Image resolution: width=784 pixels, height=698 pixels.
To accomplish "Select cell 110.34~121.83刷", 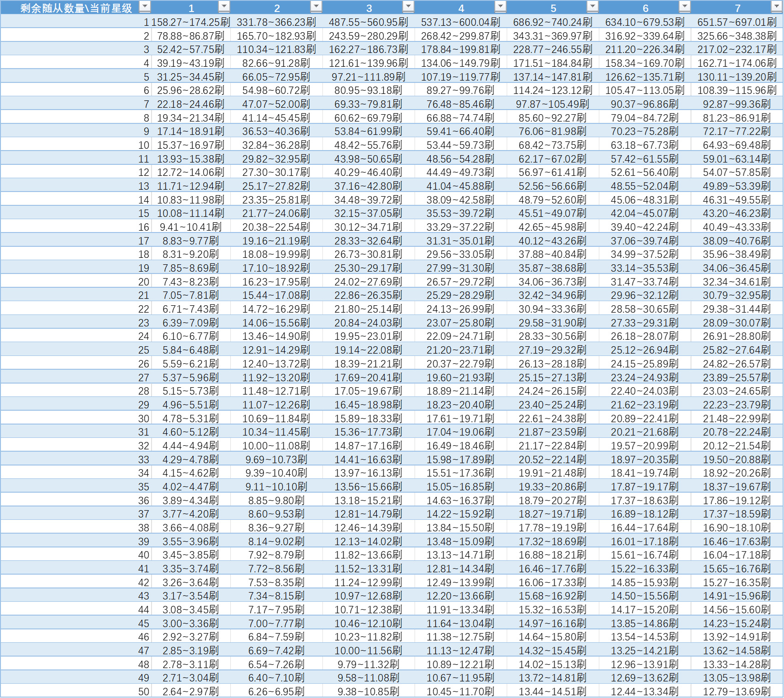I will [x=276, y=49].
